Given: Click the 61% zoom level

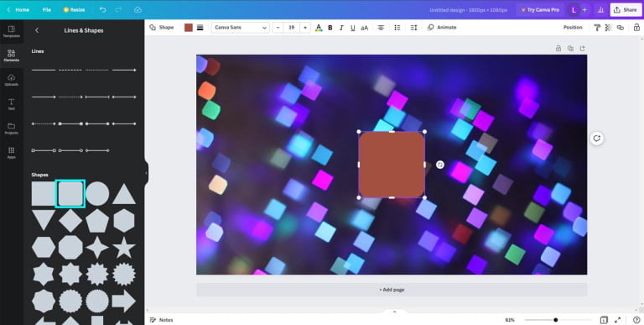Looking at the screenshot, I should pyautogui.click(x=510, y=320).
